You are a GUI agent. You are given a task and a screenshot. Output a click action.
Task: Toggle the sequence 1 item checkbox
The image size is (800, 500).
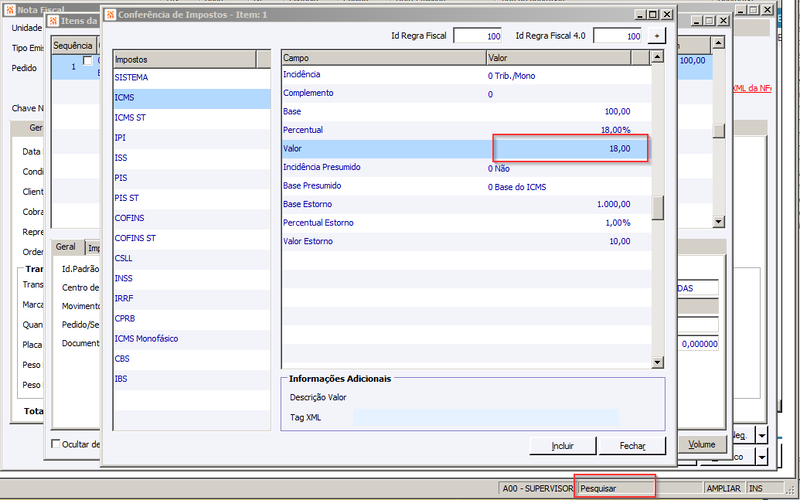click(x=88, y=61)
